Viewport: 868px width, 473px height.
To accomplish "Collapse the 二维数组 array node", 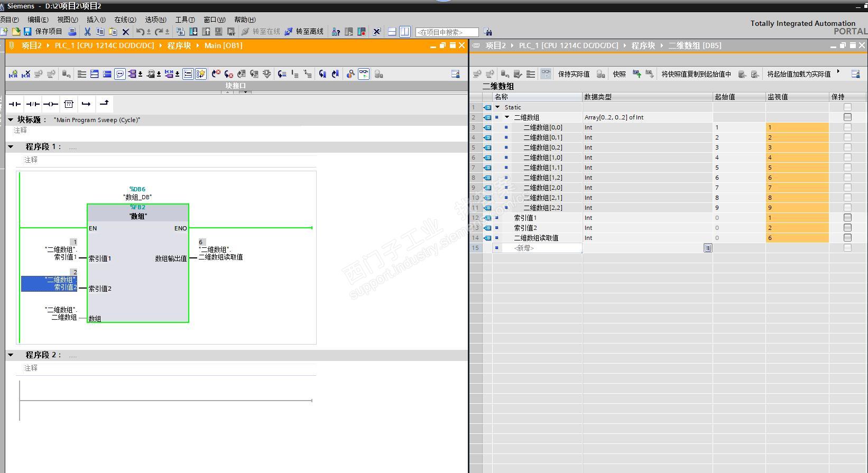I will coord(507,117).
